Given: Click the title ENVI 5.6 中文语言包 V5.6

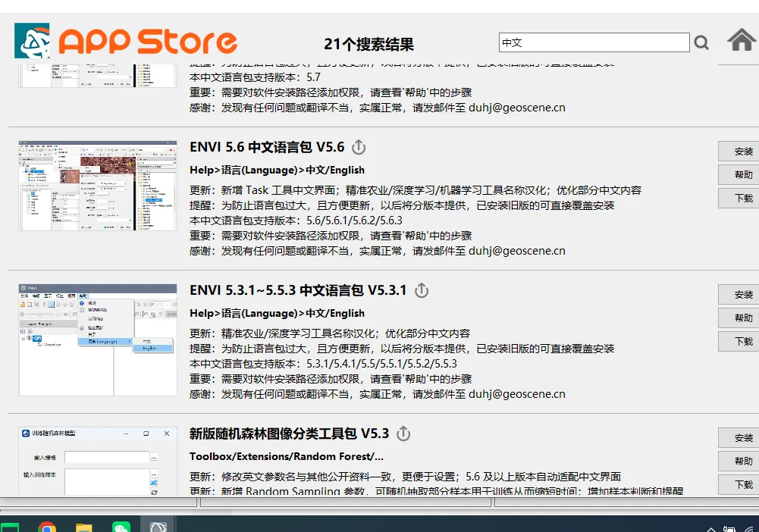Looking at the screenshot, I should tap(267, 147).
